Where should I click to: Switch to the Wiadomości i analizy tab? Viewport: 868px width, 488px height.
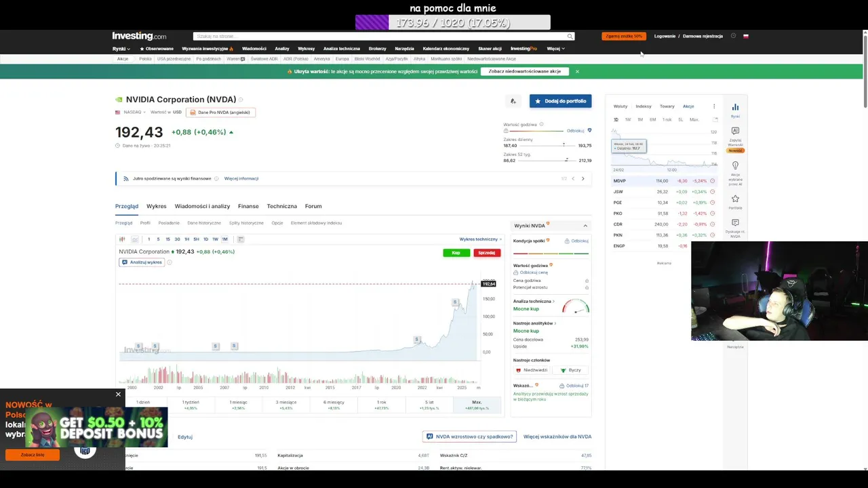point(202,206)
